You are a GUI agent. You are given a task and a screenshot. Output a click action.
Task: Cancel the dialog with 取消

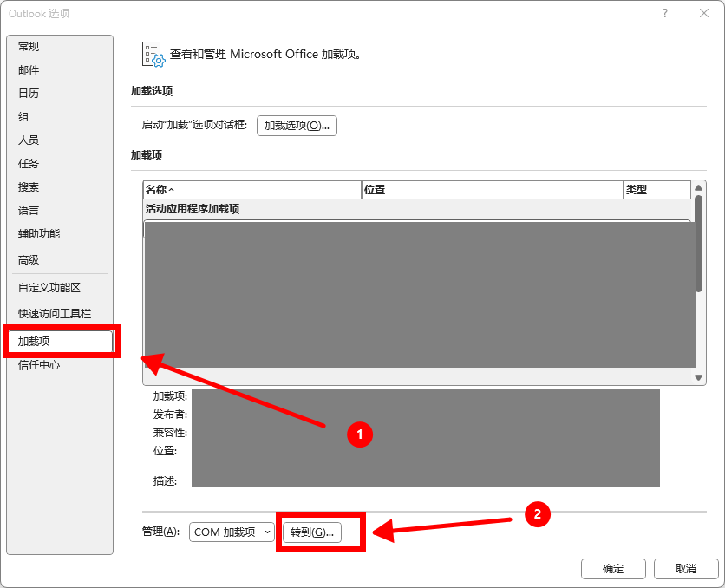point(686,569)
